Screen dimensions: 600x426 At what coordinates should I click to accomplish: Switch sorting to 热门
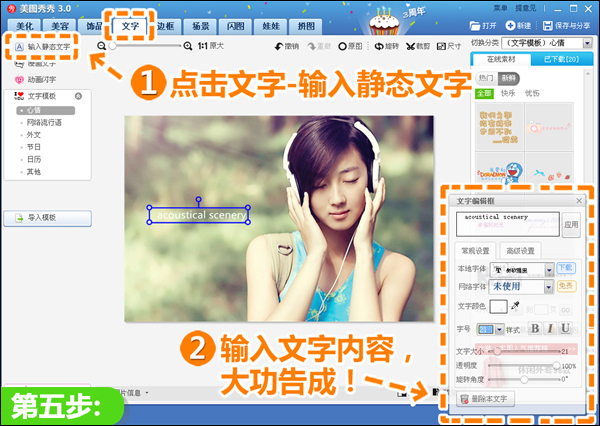486,78
